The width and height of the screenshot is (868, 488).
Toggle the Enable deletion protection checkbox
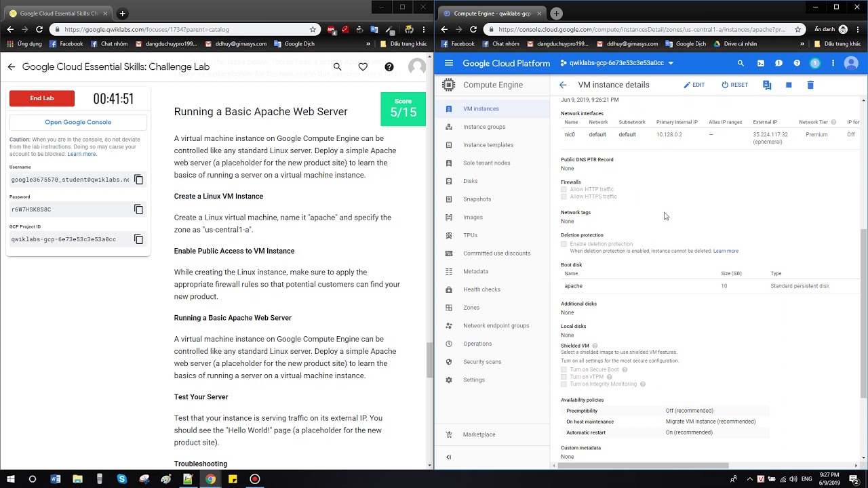tap(564, 244)
